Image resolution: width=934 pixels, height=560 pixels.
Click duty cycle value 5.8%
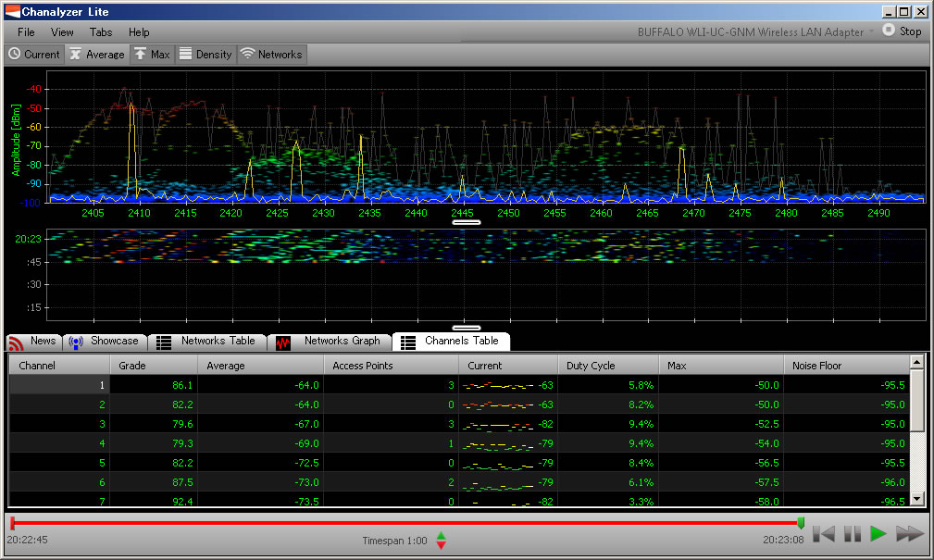pos(641,385)
